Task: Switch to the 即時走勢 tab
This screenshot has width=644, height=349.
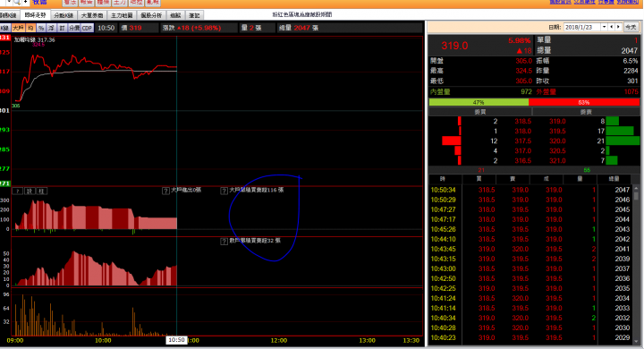Action: [35, 15]
